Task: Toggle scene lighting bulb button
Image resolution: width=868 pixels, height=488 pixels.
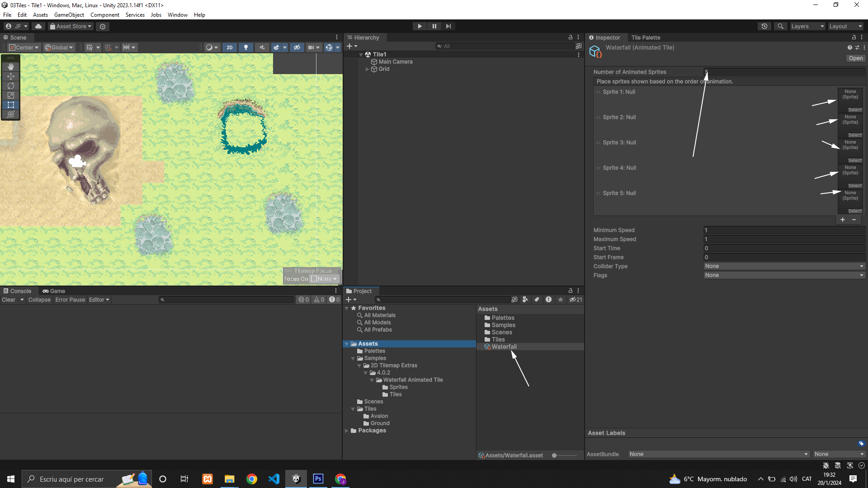Action: pyautogui.click(x=246, y=47)
